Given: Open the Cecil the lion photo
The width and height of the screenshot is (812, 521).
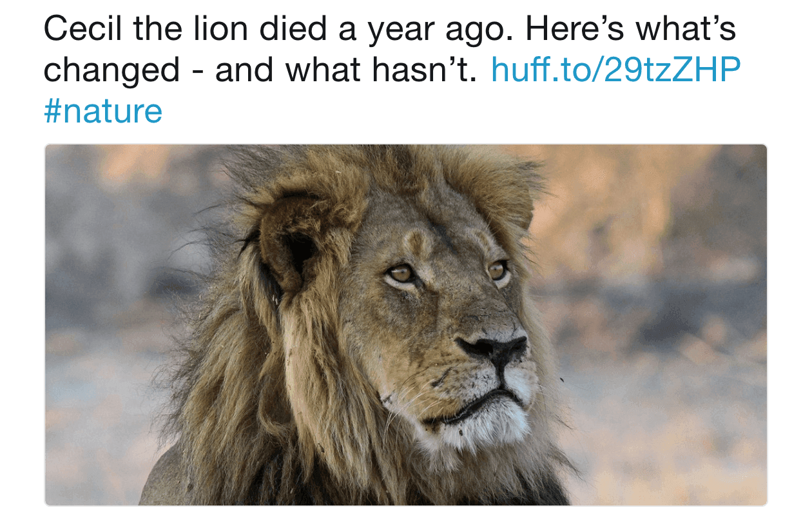Looking at the screenshot, I should click(x=406, y=325).
